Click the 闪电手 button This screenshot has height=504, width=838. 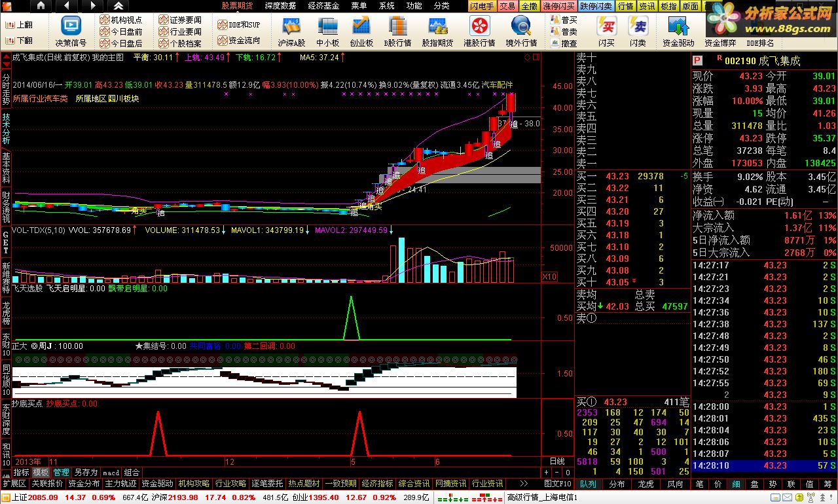pyautogui.click(x=482, y=6)
